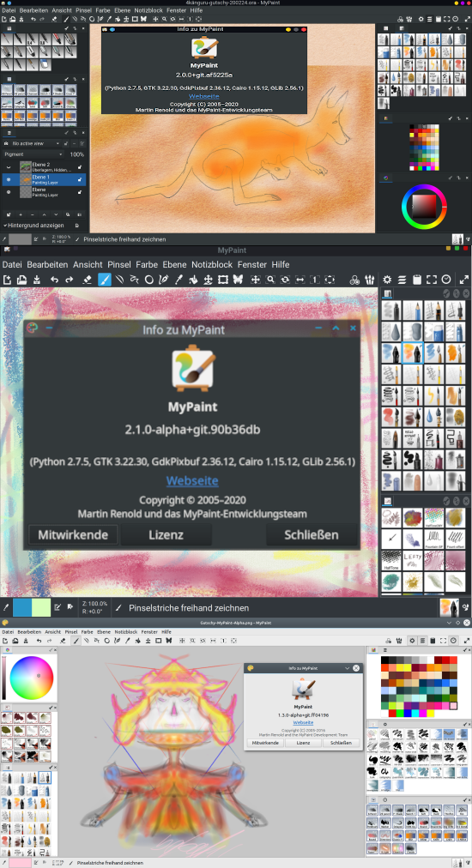472x868 pixels.
Task: Toggle fullscreen icon in 2.1.0-alpha toolbar
Action: [433, 280]
